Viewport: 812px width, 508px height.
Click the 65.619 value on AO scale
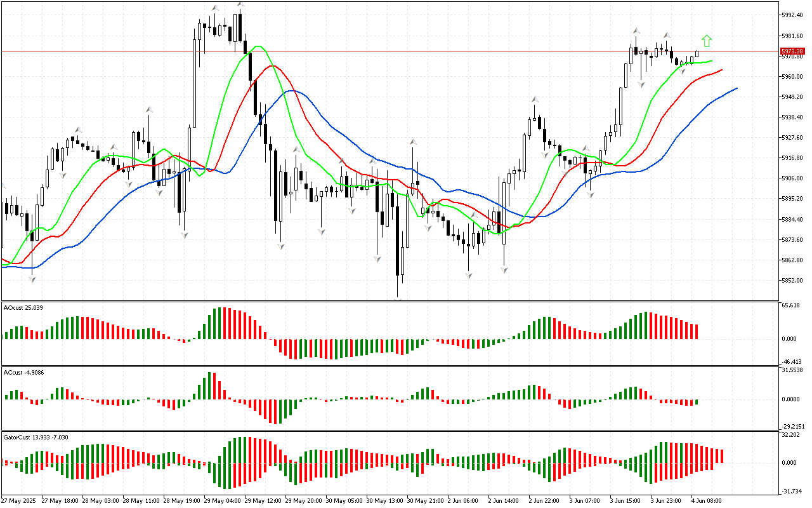click(790, 305)
